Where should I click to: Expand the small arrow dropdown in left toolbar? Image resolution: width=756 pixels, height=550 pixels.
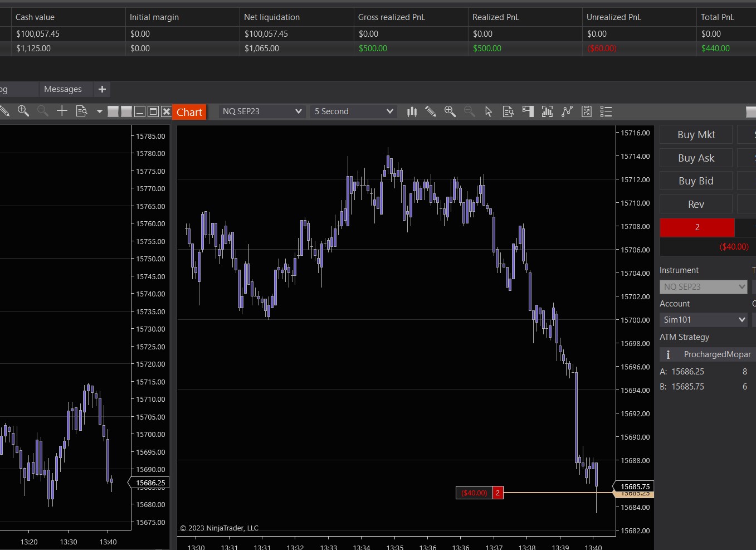pos(99,111)
